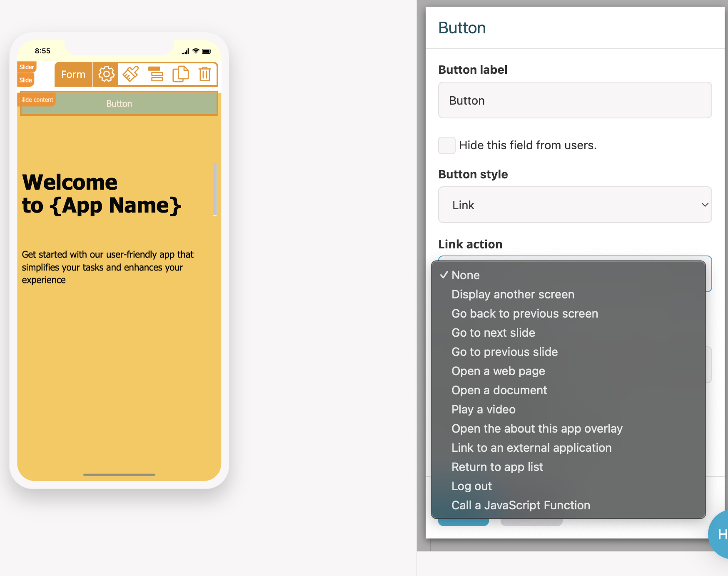Choose Play a video option

pos(568,409)
